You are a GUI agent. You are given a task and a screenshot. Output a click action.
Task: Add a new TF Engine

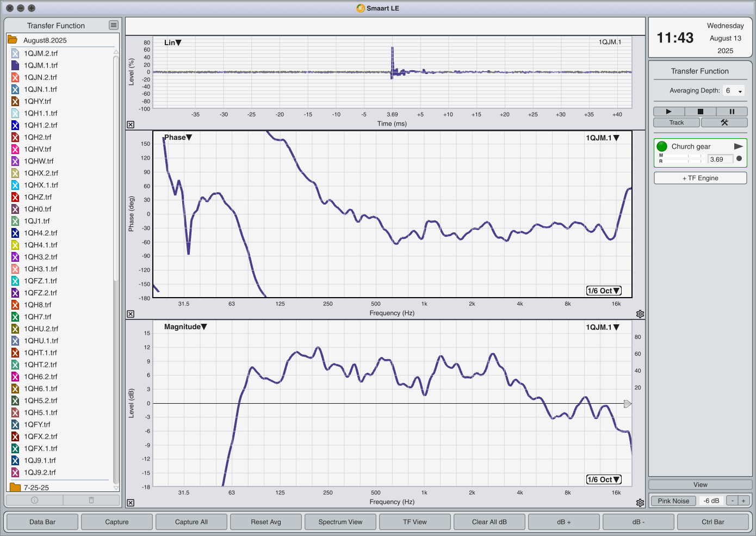[701, 178]
